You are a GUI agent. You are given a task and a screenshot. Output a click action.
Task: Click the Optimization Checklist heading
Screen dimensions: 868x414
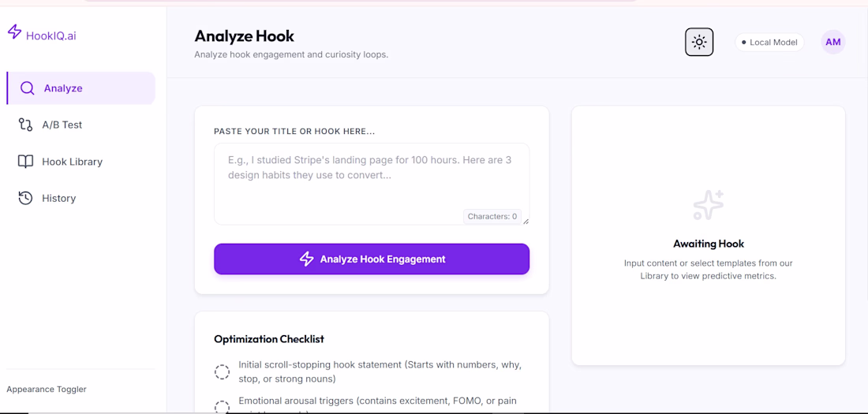pyautogui.click(x=269, y=339)
